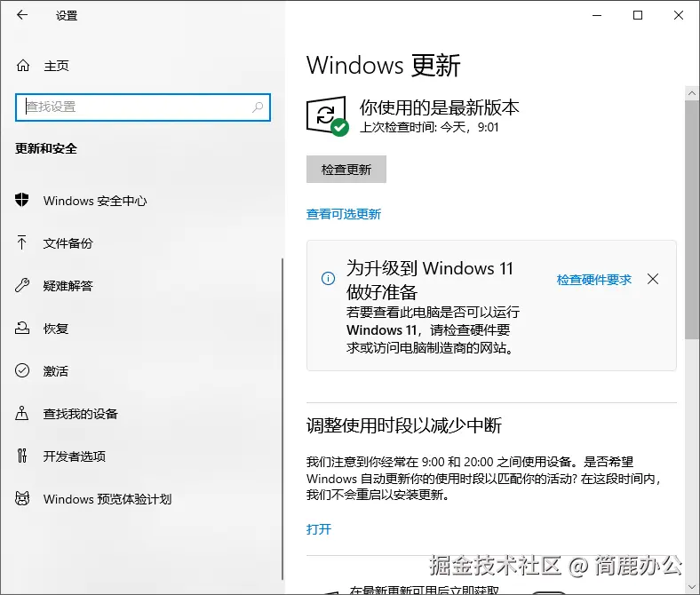The image size is (700, 595).
Task: Minimize the 设置 window
Action: point(597,15)
